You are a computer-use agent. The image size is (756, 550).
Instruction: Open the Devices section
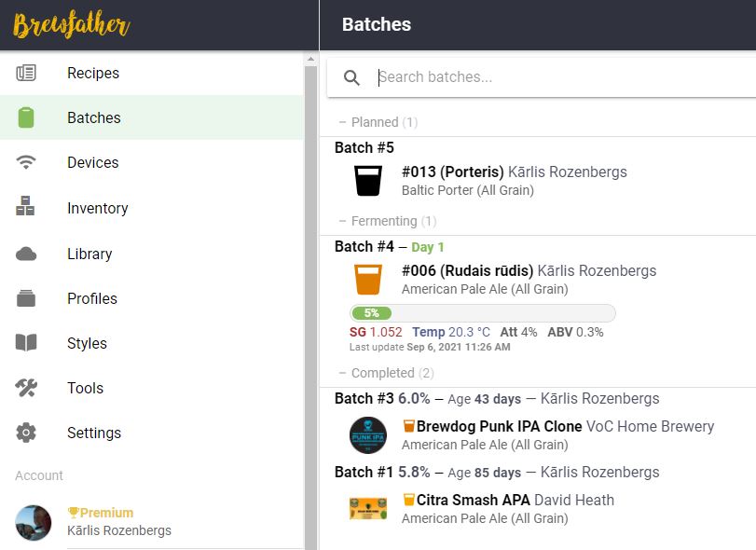point(152,162)
